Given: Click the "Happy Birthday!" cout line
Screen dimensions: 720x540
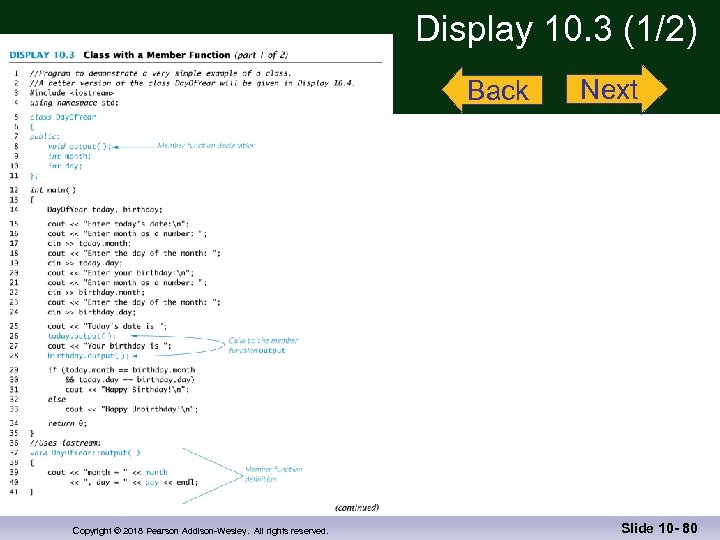Looking at the screenshot, I should [127, 390].
